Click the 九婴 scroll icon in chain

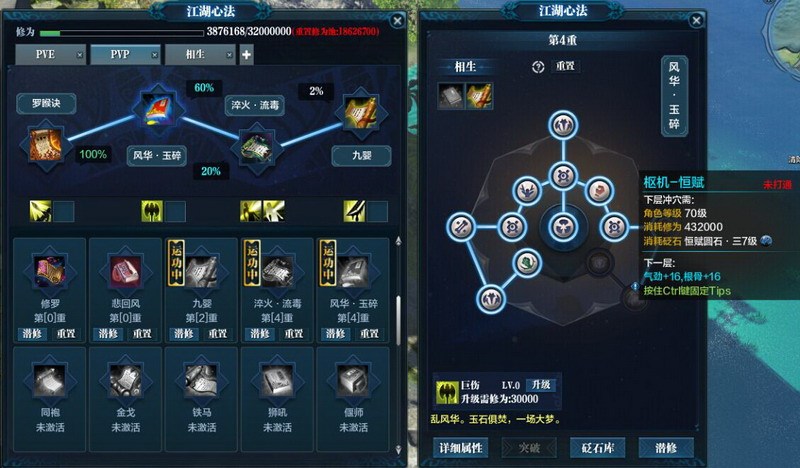(x=361, y=112)
